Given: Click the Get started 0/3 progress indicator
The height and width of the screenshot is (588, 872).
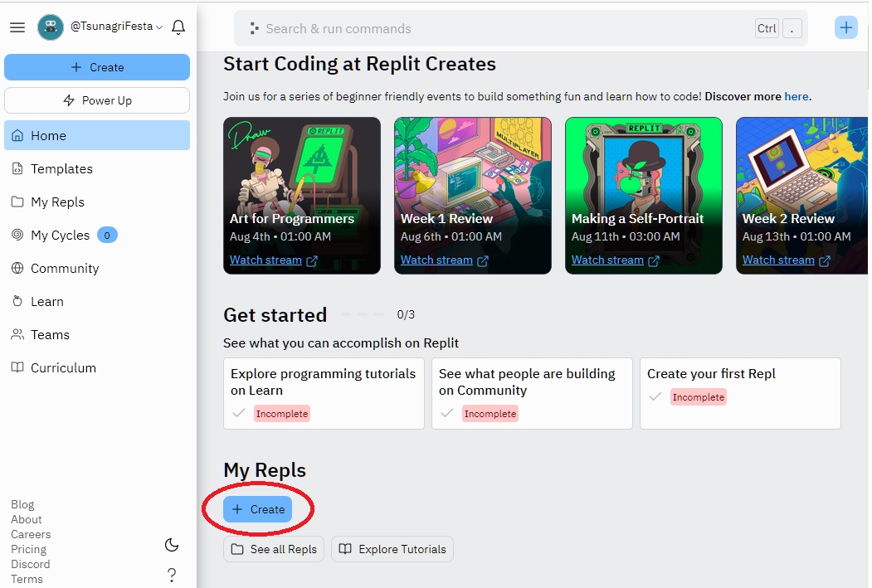Looking at the screenshot, I should click(378, 314).
